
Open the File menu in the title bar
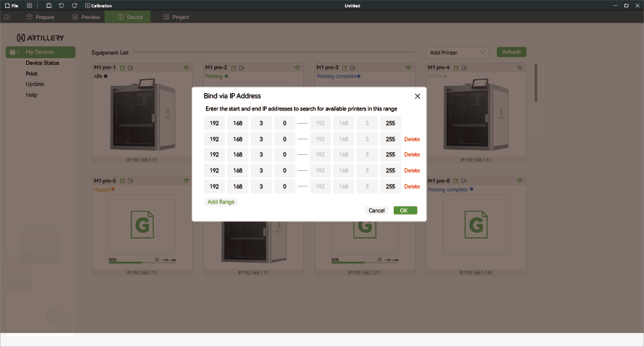tap(12, 6)
